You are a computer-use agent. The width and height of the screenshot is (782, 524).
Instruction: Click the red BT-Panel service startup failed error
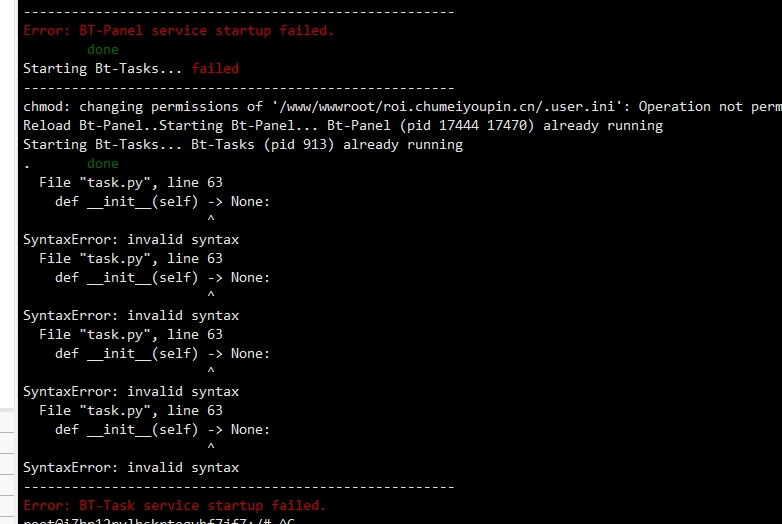click(179, 31)
